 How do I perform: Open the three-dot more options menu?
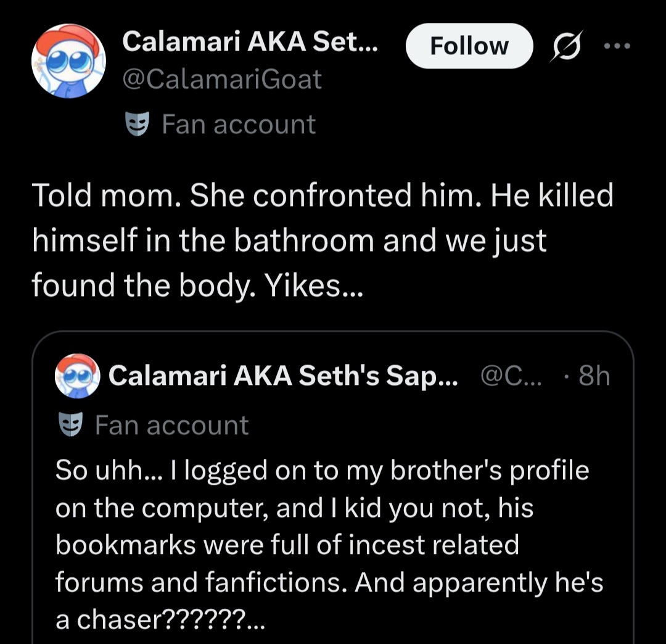tap(617, 46)
